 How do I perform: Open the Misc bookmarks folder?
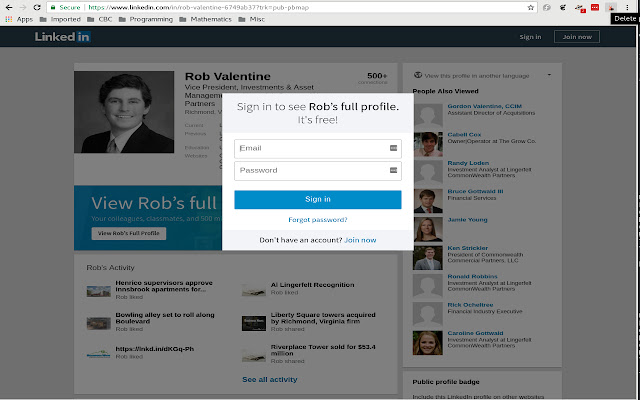pos(251,19)
